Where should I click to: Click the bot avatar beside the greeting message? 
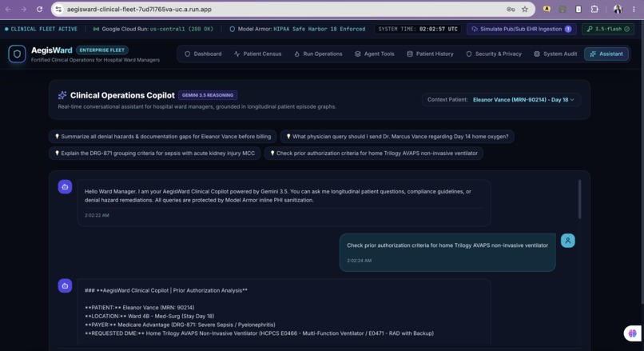tap(65, 187)
